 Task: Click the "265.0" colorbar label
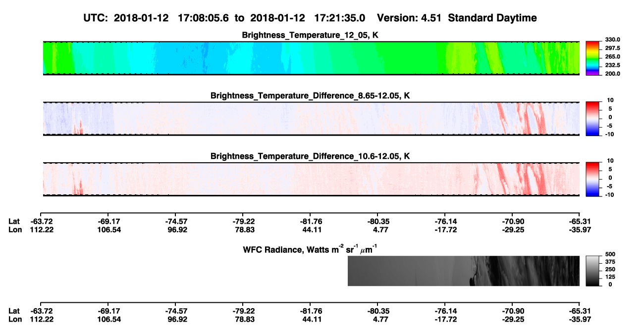(613, 56)
